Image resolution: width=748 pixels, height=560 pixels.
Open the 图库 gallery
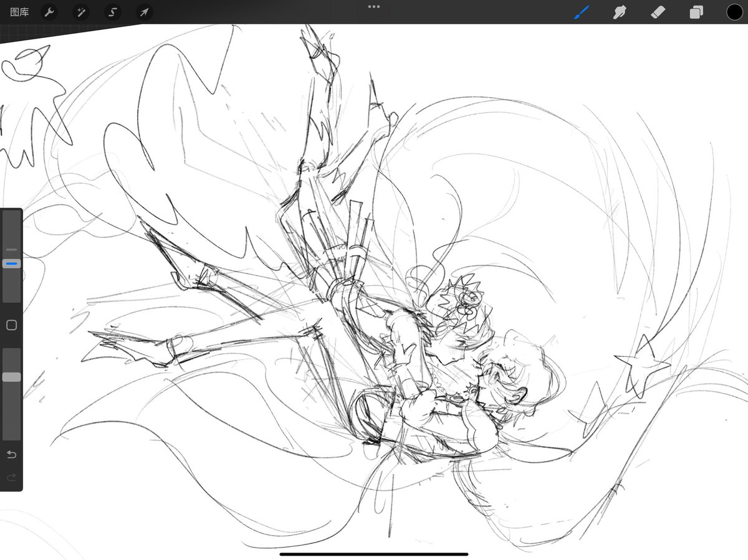pyautogui.click(x=19, y=12)
